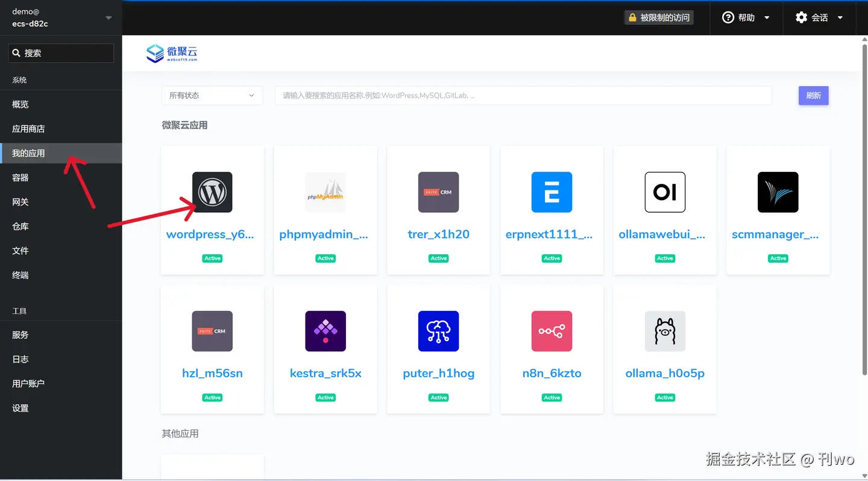Image resolution: width=868 pixels, height=481 pixels.
Task: Open the wordpress_y6... app link
Action: coord(210,234)
